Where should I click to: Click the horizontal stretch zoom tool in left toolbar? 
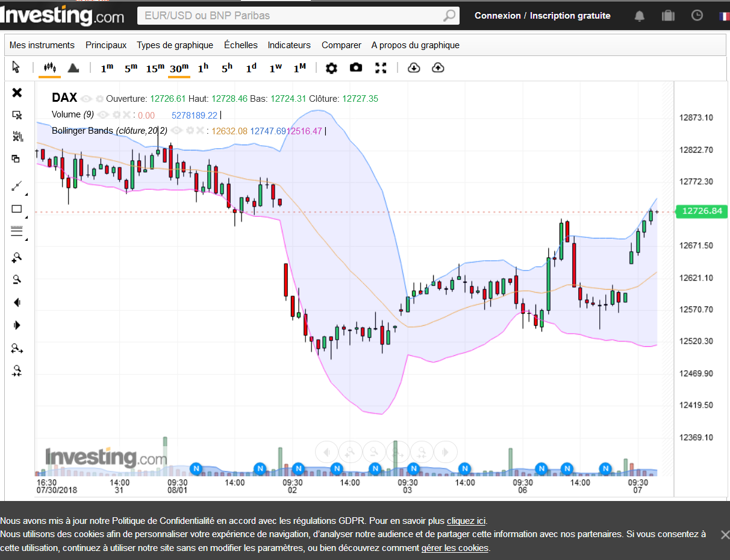coord(17,348)
